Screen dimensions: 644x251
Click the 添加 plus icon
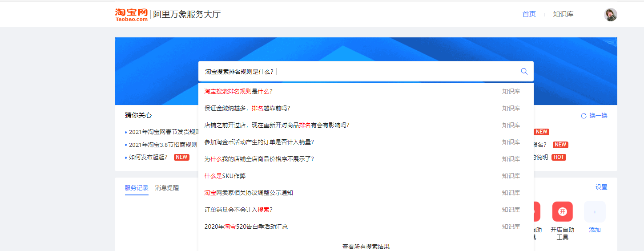click(595, 212)
